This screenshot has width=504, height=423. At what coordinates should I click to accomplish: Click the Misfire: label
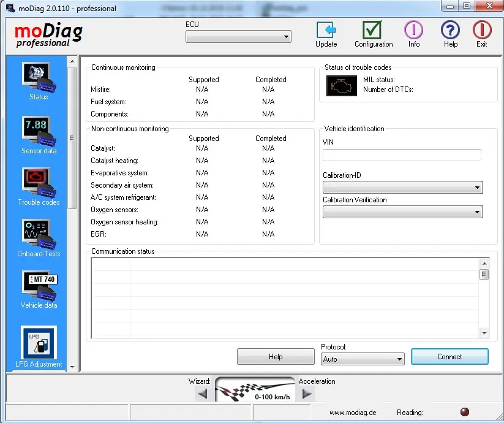click(x=100, y=90)
